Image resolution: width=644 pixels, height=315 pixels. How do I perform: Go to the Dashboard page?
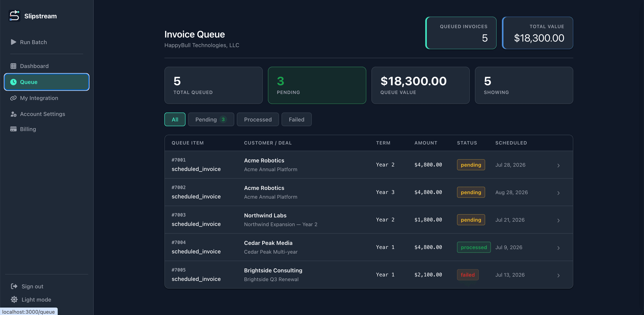pyautogui.click(x=46, y=66)
